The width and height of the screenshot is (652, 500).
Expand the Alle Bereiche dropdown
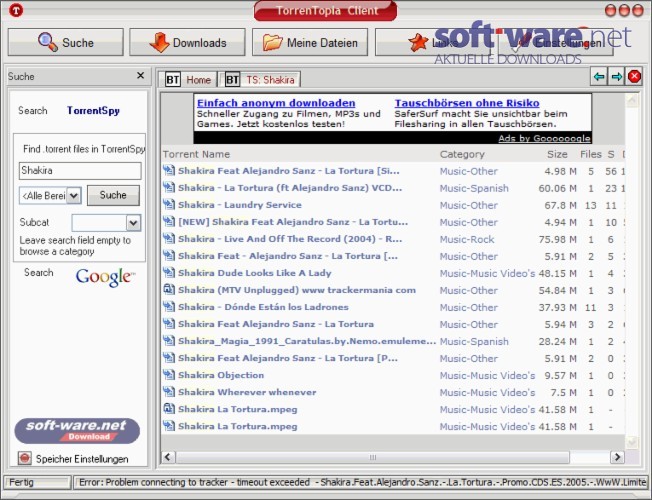click(x=74, y=196)
